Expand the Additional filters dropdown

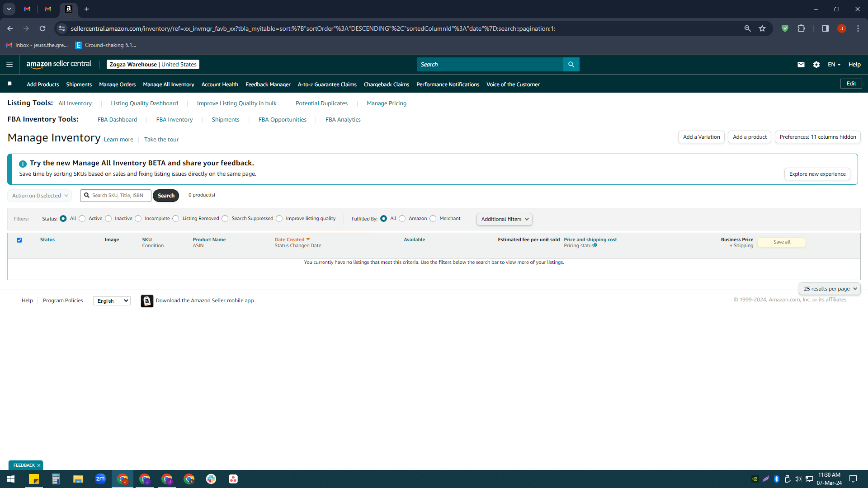point(505,219)
